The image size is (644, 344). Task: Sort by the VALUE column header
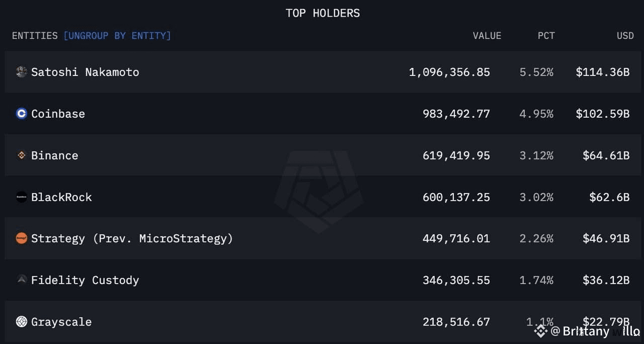tap(487, 36)
